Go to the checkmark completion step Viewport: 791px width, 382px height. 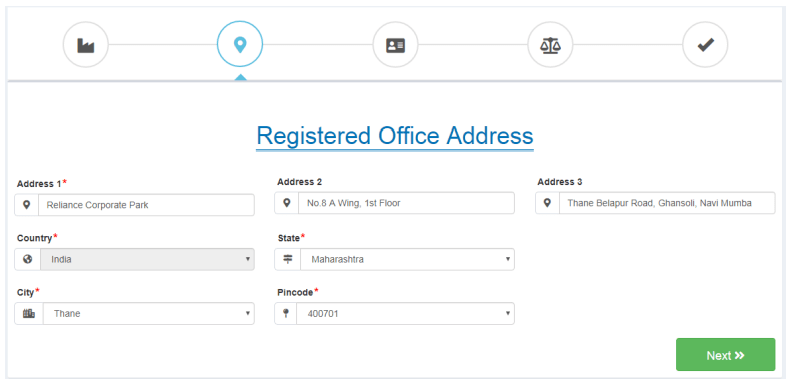tap(705, 45)
